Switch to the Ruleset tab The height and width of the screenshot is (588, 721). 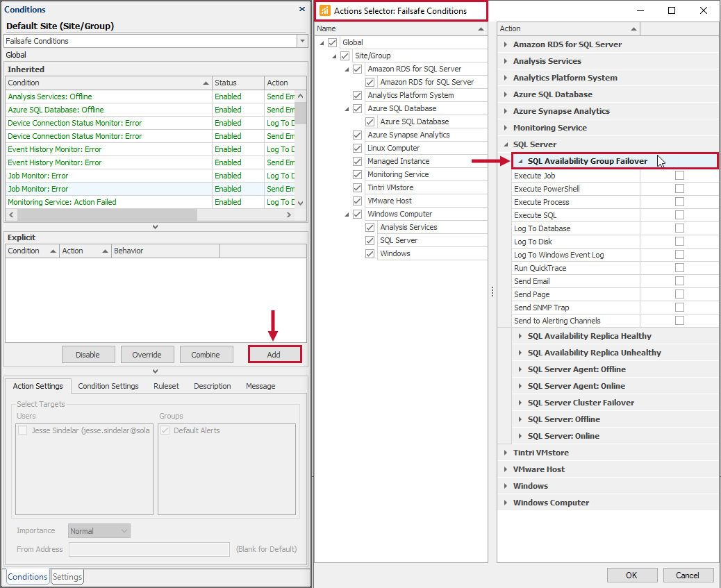click(165, 386)
